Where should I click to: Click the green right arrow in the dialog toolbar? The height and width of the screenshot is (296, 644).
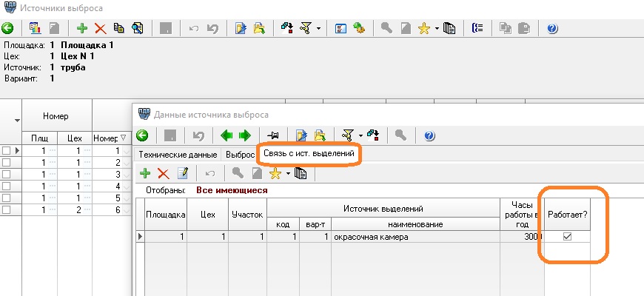pyautogui.click(x=244, y=135)
